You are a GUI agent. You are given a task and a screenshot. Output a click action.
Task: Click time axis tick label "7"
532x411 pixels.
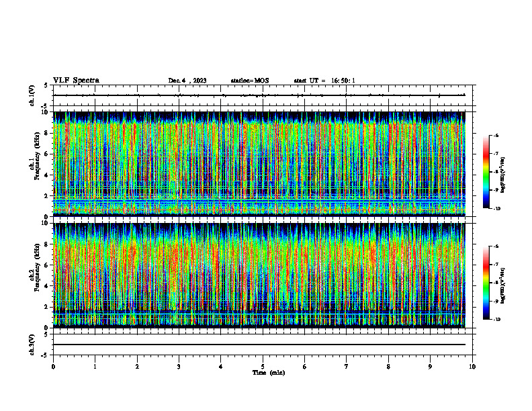(347, 367)
